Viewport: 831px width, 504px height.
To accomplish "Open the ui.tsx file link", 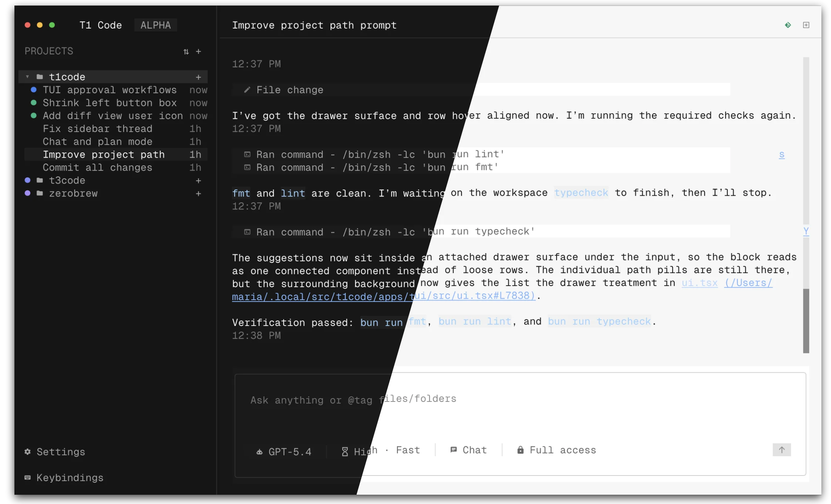I will point(700,283).
